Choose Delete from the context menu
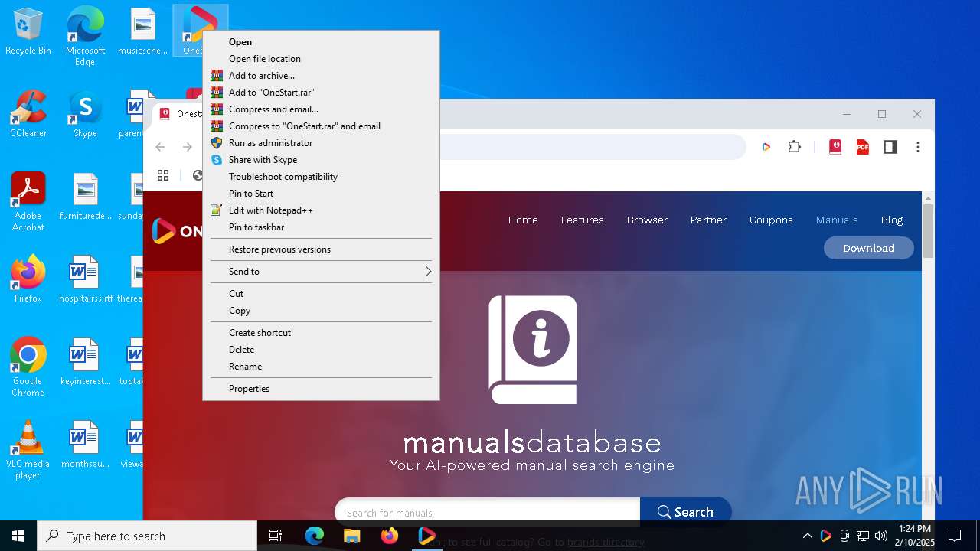The height and width of the screenshot is (551, 980). coord(321,350)
